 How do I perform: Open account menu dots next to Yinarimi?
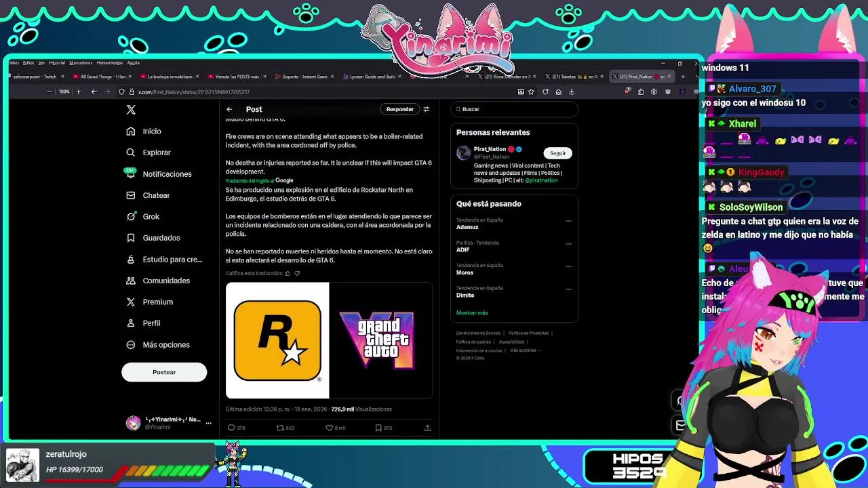click(x=208, y=423)
